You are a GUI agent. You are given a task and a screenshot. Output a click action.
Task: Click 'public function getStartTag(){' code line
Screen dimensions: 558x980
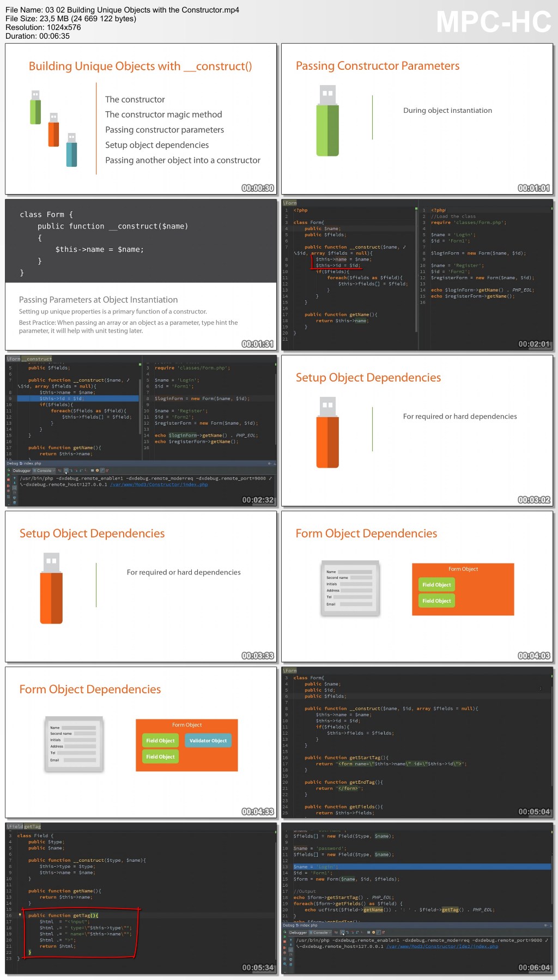347,758
